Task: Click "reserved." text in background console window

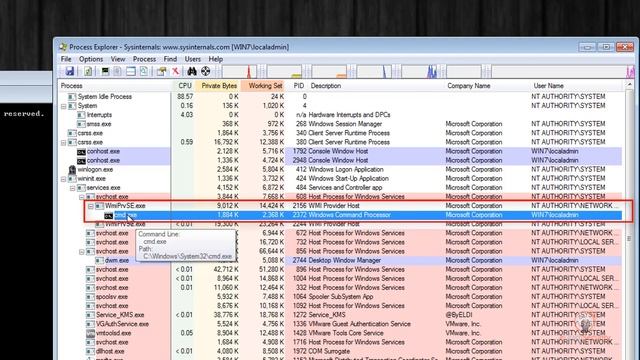Action: point(24,114)
